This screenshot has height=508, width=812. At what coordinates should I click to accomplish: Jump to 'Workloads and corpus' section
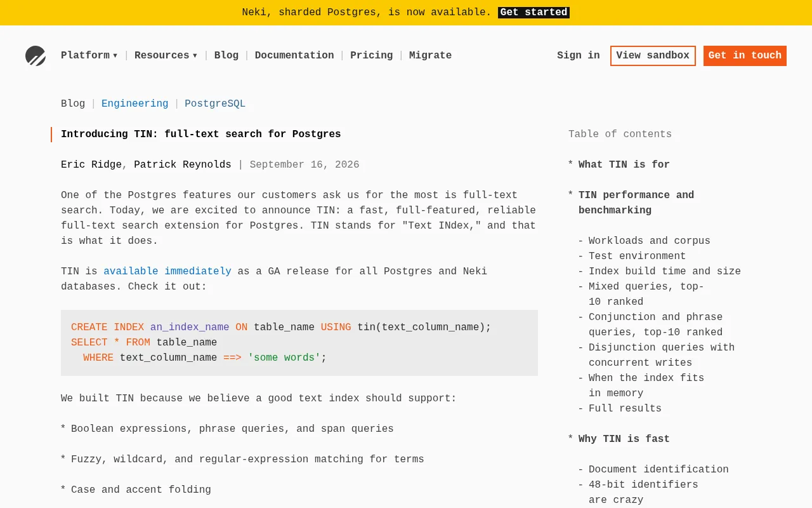pos(650,241)
